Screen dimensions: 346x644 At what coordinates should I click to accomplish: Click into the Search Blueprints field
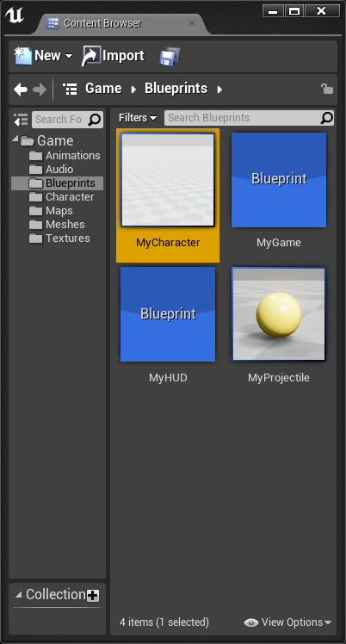pyautogui.click(x=243, y=118)
